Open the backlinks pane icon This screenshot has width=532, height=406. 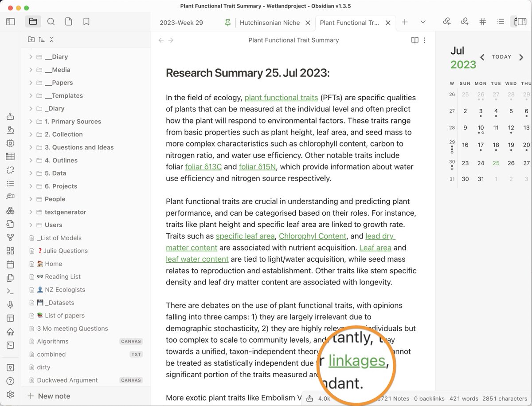(x=446, y=21)
